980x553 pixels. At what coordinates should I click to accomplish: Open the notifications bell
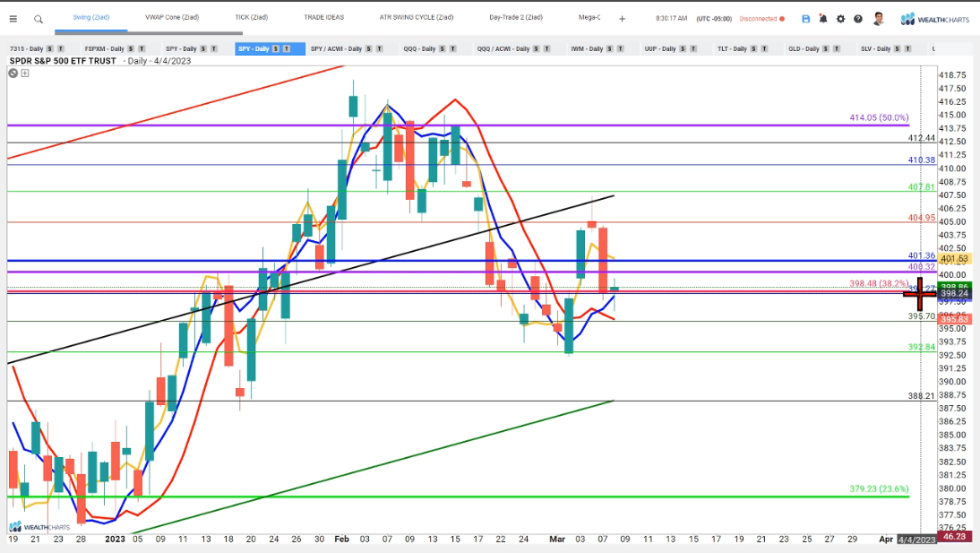(823, 19)
